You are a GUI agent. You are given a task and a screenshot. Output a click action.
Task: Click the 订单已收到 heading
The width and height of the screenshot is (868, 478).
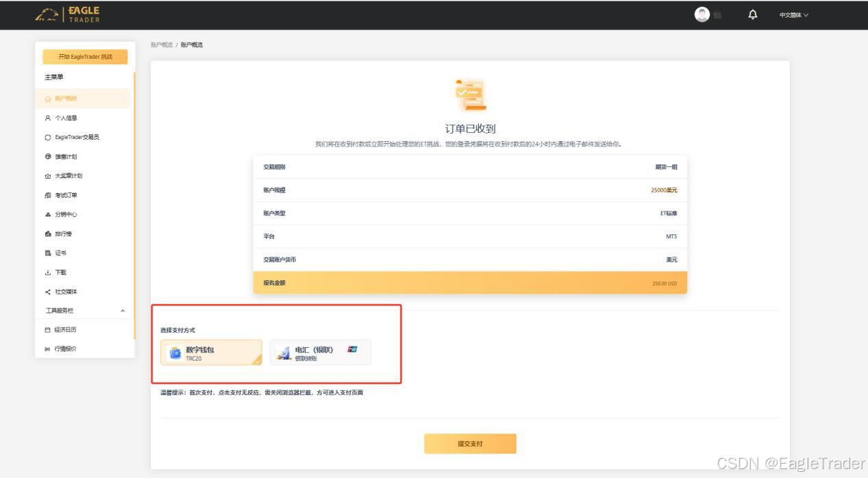point(470,128)
